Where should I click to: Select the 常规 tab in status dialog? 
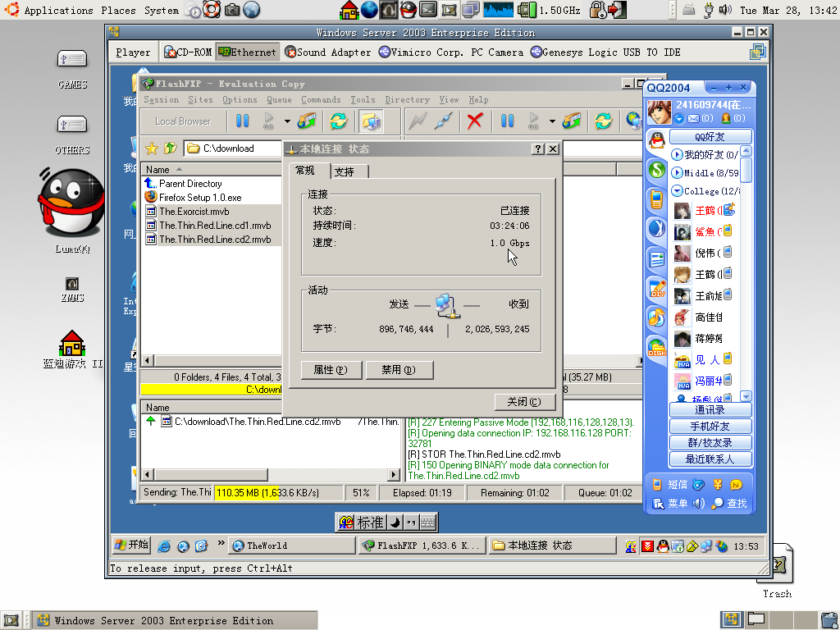tap(309, 171)
